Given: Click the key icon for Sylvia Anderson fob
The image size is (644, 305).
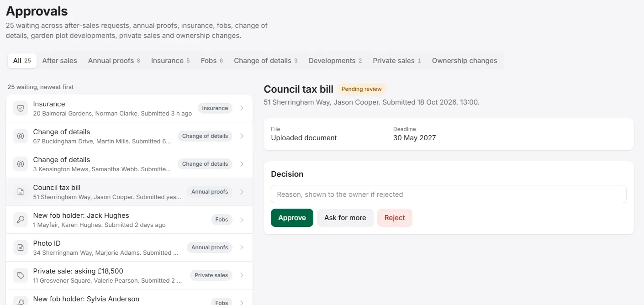Looking at the screenshot, I should [x=21, y=301].
